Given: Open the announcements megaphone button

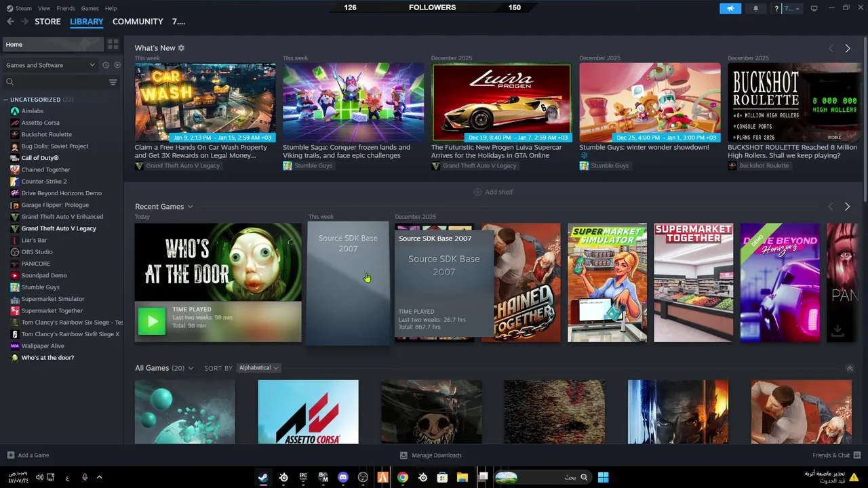Looking at the screenshot, I should pyautogui.click(x=730, y=8).
